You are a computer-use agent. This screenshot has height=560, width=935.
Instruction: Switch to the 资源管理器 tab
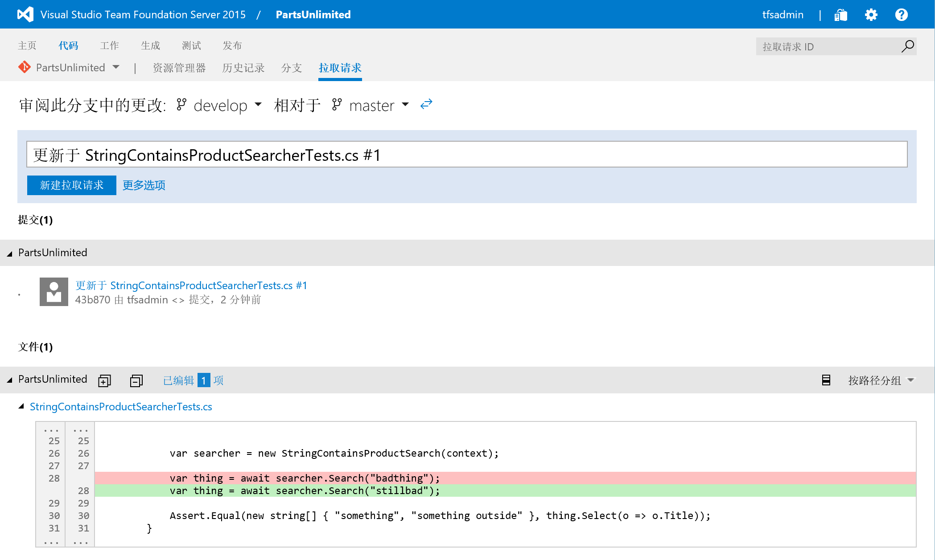(179, 68)
